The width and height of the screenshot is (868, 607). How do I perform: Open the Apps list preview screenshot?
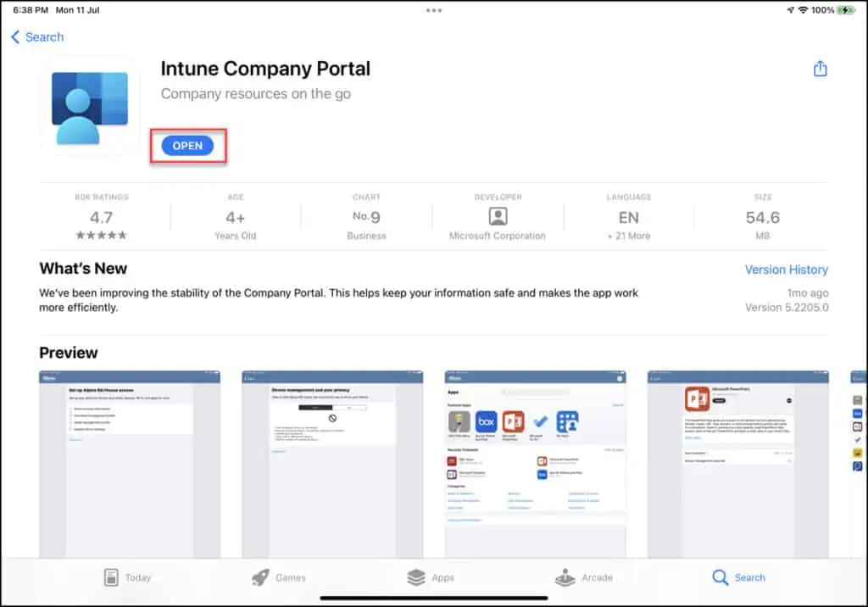536,464
